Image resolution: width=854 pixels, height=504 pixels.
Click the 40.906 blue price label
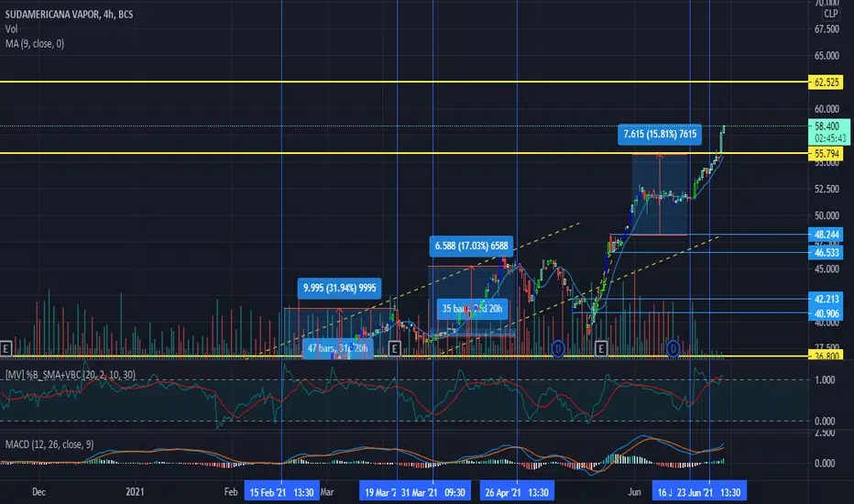point(827,313)
